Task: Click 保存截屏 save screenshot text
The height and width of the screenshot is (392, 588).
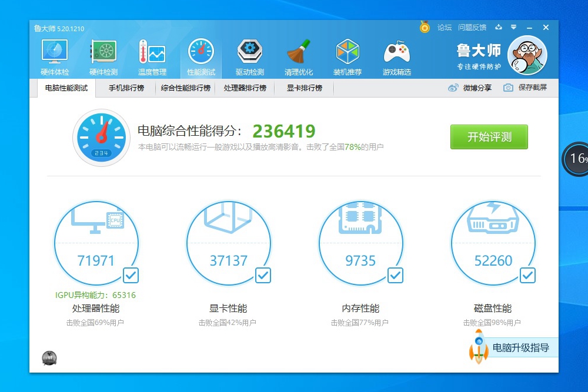Action: [x=533, y=88]
